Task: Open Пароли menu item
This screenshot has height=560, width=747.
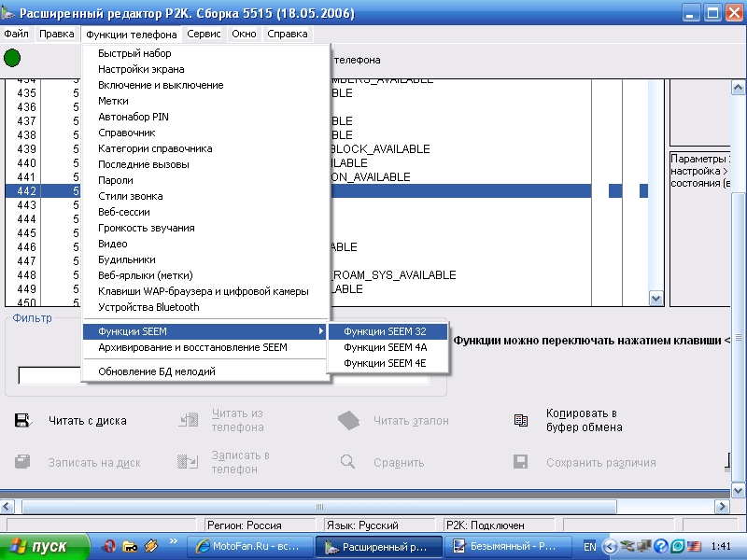Action: (x=205, y=180)
